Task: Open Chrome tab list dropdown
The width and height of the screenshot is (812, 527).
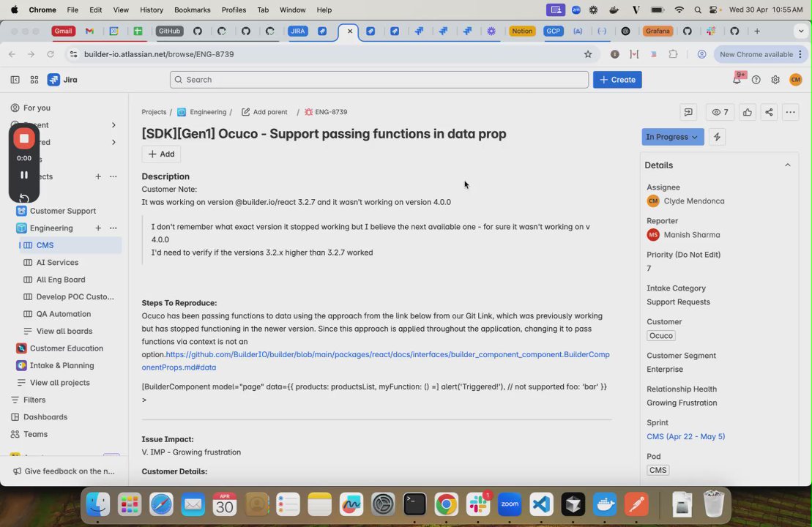Action: [x=800, y=31]
